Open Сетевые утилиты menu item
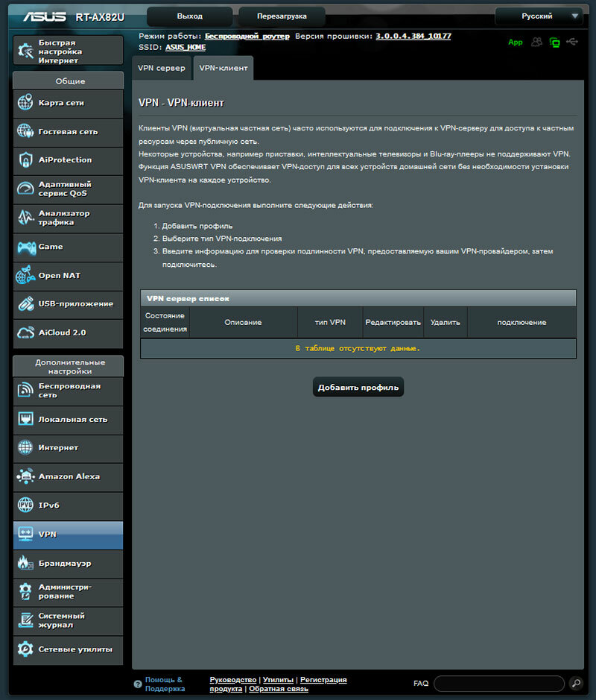Image resolution: width=596 pixels, height=700 pixels. tap(68, 650)
